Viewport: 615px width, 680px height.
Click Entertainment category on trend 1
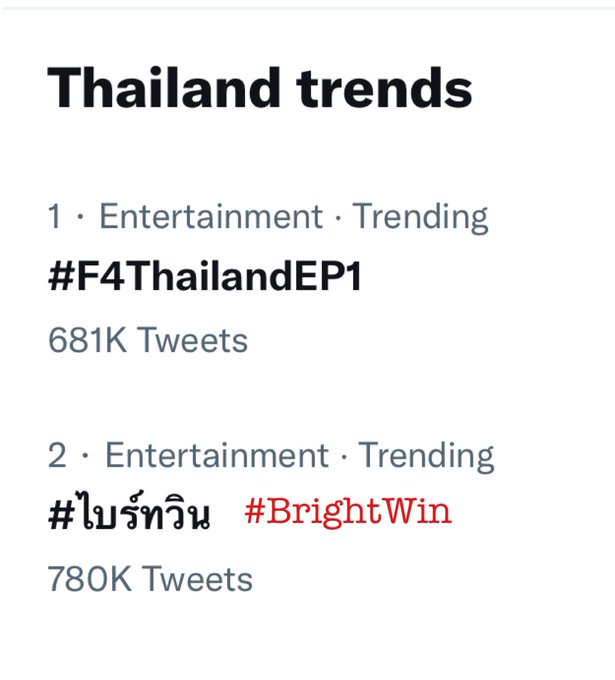tap(211, 216)
